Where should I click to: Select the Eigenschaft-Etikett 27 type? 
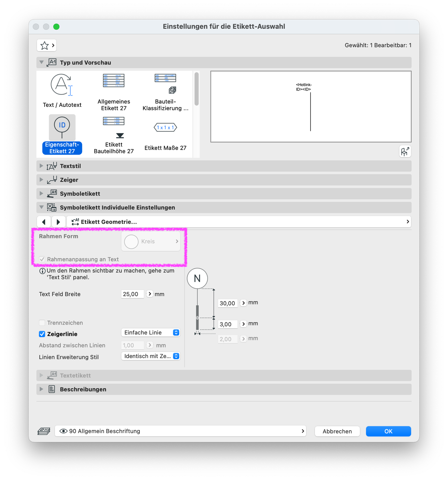click(62, 135)
